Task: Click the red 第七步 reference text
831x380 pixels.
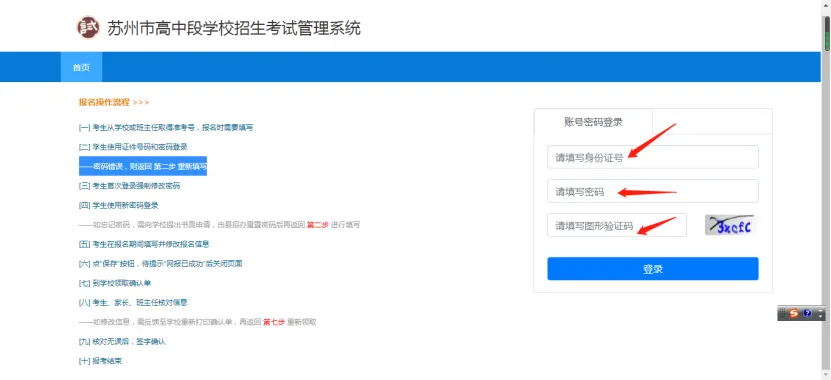Action: tap(274, 322)
